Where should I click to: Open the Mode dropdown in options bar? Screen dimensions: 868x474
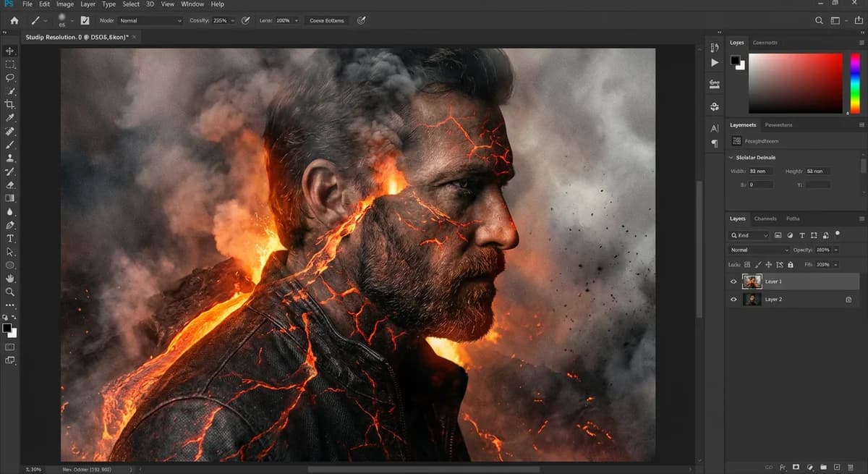point(150,20)
